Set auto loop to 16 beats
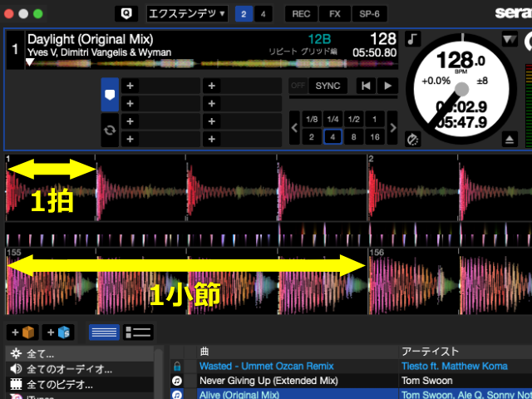The width and height of the screenshot is (532, 399). [375, 137]
